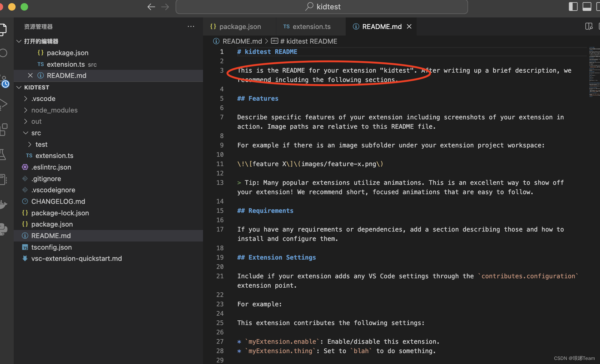Click the '## Extension Settings' heading line
This screenshot has height=364, width=600.
276,257
